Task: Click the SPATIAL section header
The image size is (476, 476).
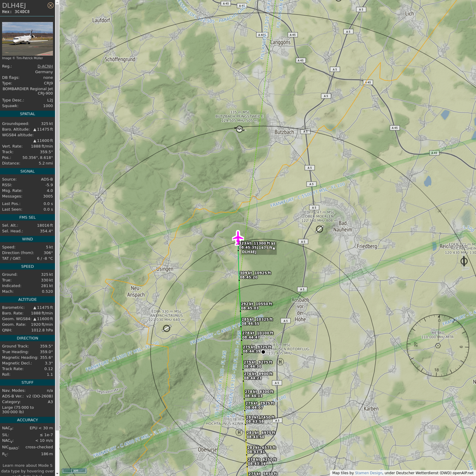Action: coord(27,114)
